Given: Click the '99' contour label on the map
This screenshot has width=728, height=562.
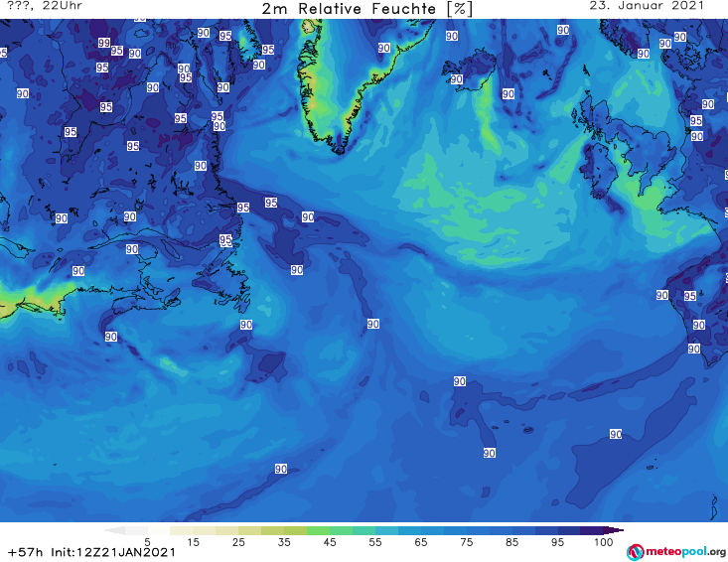Looking at the screenshot, I should coord(104,43).
